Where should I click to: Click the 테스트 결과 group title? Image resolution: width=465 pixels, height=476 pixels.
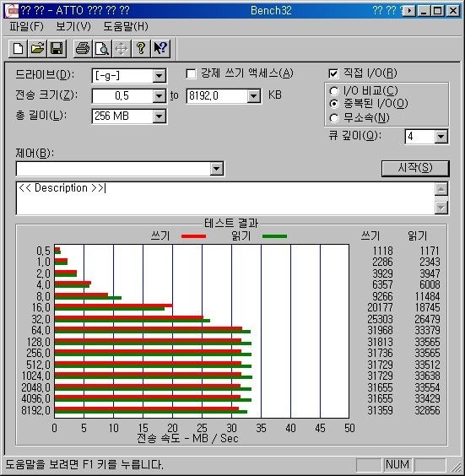point(231,224)
